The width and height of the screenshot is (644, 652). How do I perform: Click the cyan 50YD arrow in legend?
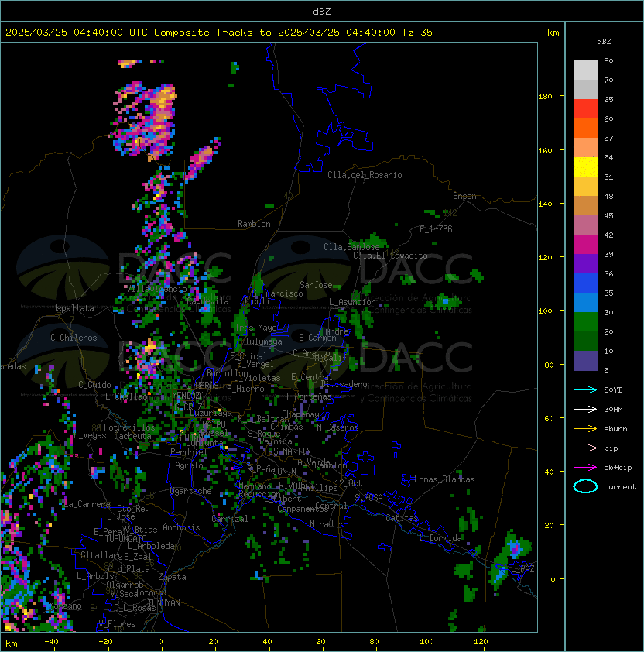pyautogui.click(x=585, y=390)
